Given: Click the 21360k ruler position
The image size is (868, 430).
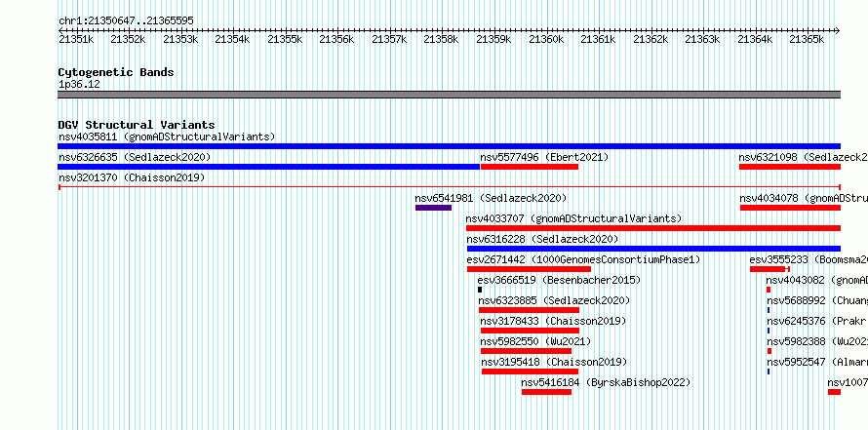Looking at the screenshot, I should point(546,39).
